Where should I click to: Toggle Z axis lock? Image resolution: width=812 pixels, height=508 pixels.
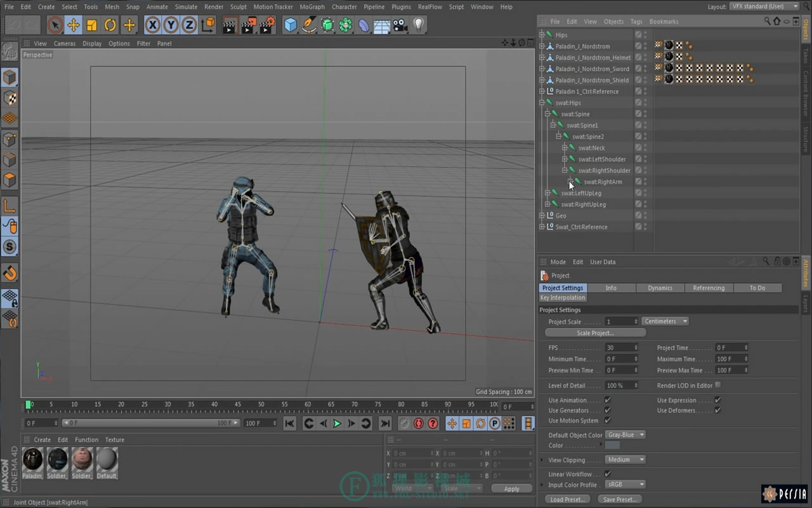[x=189, y=25]
